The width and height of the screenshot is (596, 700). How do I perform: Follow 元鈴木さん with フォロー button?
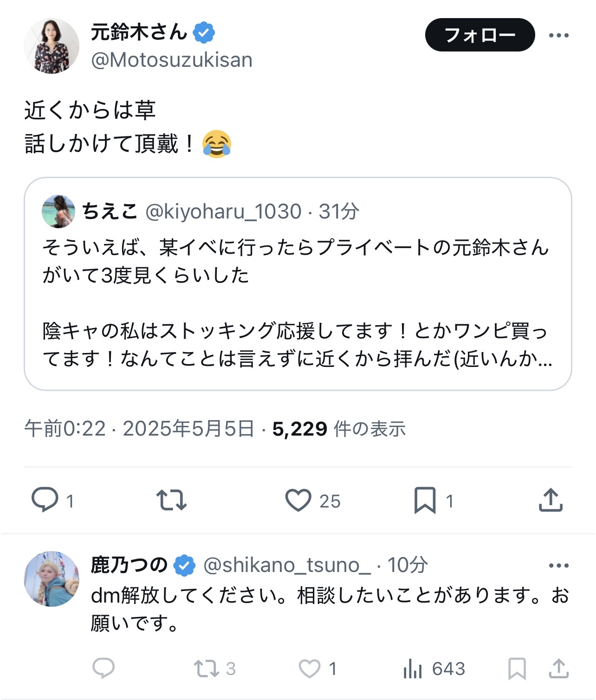[479, 35]
